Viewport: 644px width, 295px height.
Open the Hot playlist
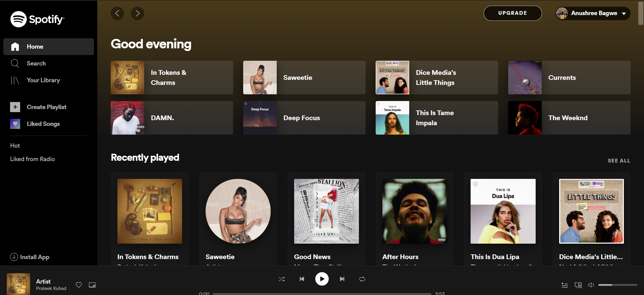click(x=15, y=146)
